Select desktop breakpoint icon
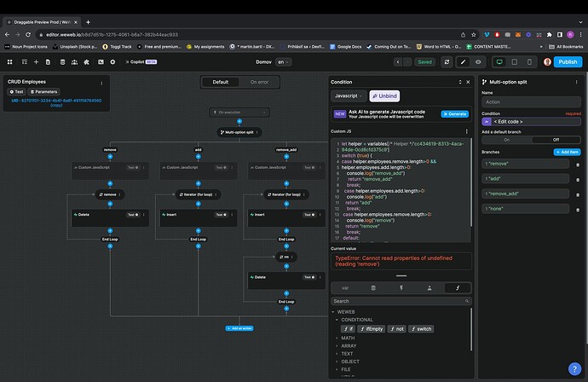This screenshot has height=382, width=588. click(499, 62)
